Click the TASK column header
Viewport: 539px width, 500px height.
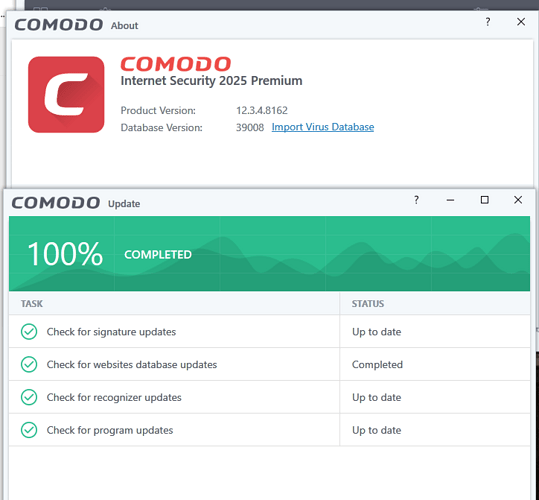click(x=32, y=304)
